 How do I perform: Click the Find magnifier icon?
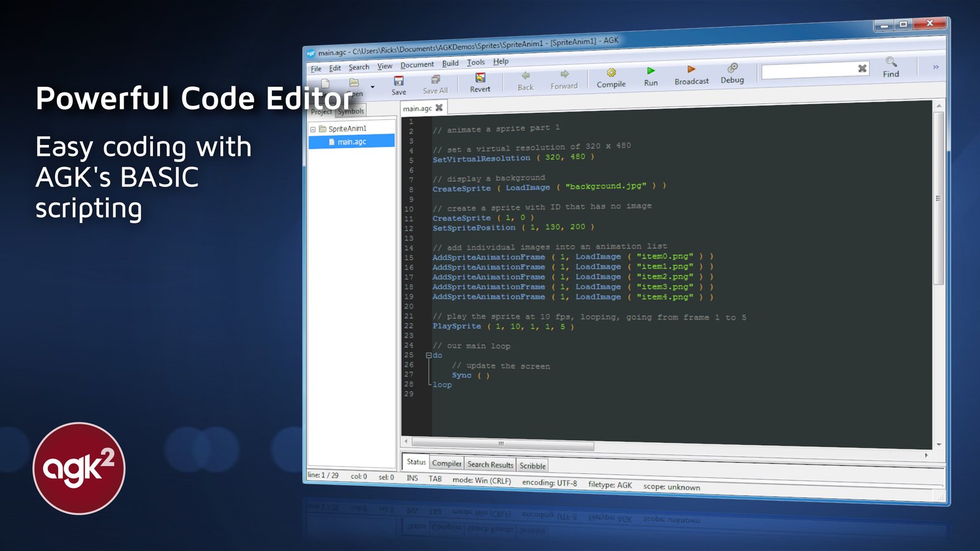pos(891,62)
